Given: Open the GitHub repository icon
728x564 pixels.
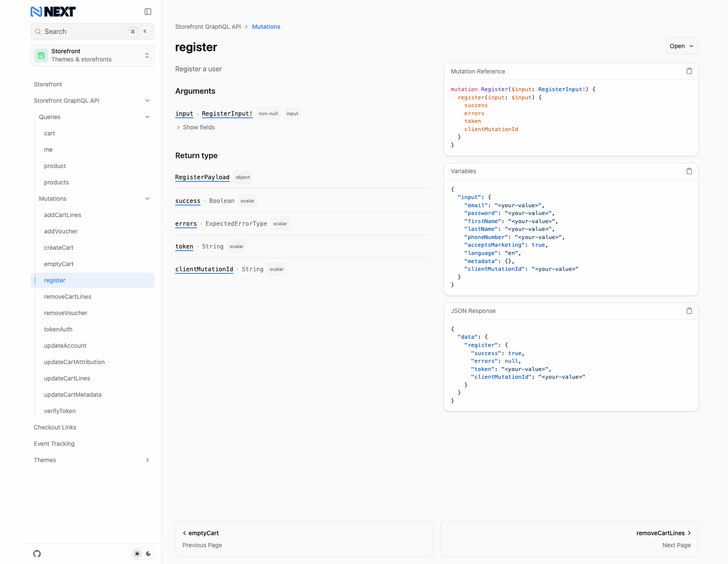Looking at the screenshot, I should (37, 554).
